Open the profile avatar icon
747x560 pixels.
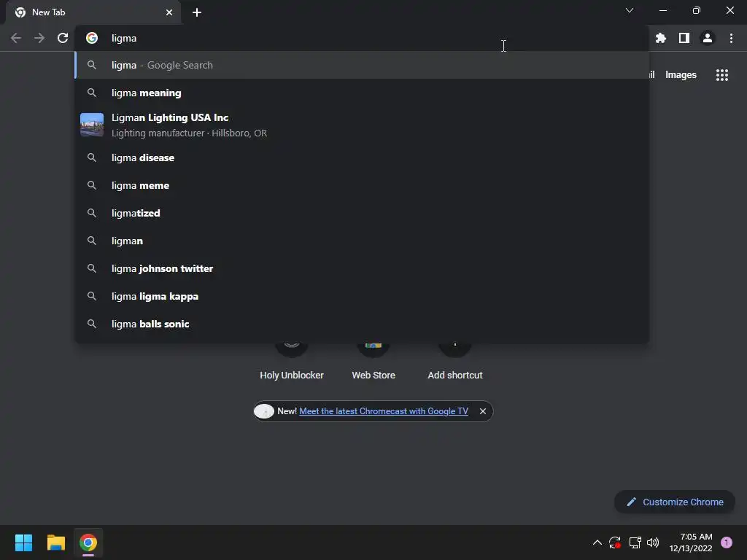(708, 38)
